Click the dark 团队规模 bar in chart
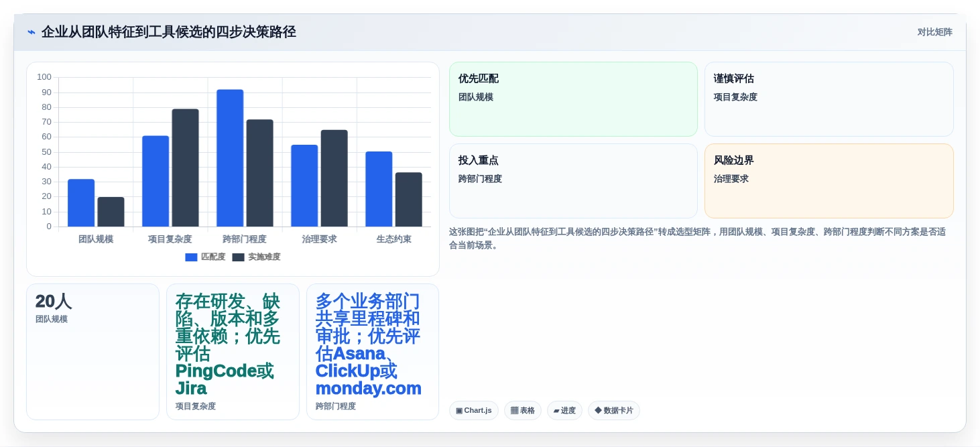 coord(111,212)
